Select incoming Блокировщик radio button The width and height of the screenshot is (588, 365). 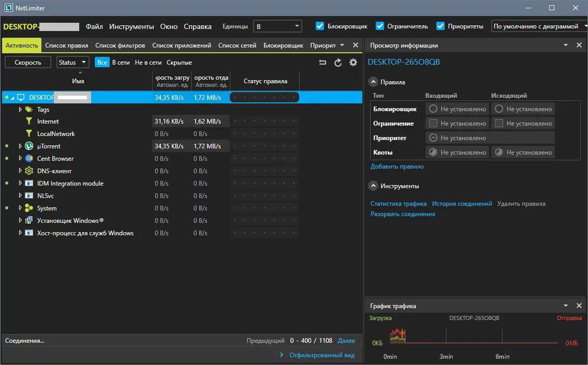point(433,109)
